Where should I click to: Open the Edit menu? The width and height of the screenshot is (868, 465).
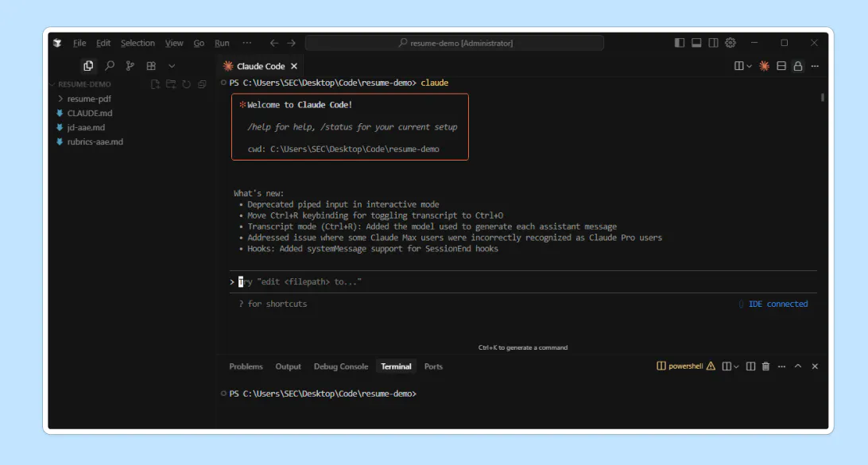[x=103, y=43]
